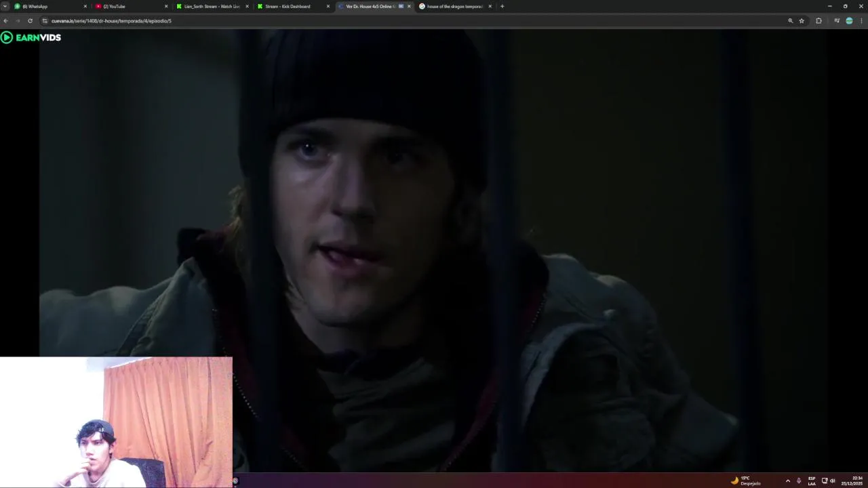Switch to the WhatsApp tab
This screenshot has height=488, width=868.
click(x=51, y=6)
